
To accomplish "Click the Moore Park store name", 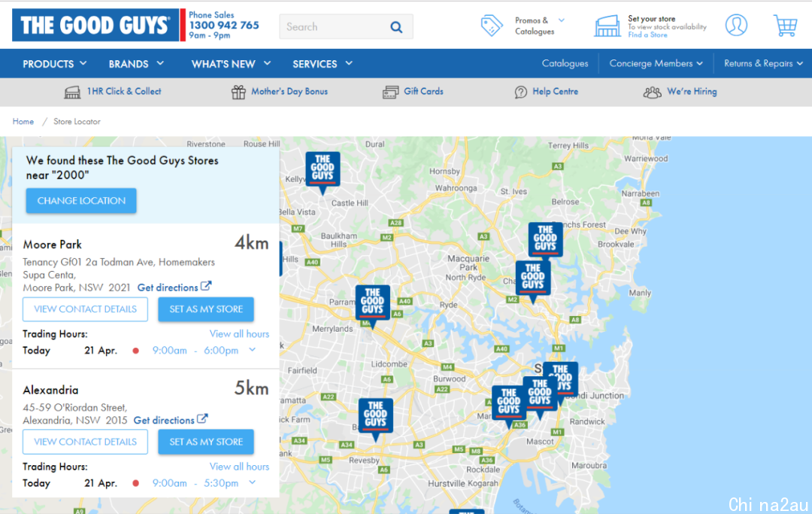I will click(53, 244).
